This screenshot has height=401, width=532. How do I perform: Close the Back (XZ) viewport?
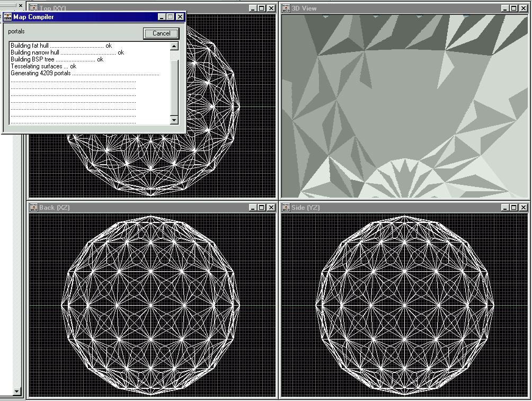click(271, 208)
